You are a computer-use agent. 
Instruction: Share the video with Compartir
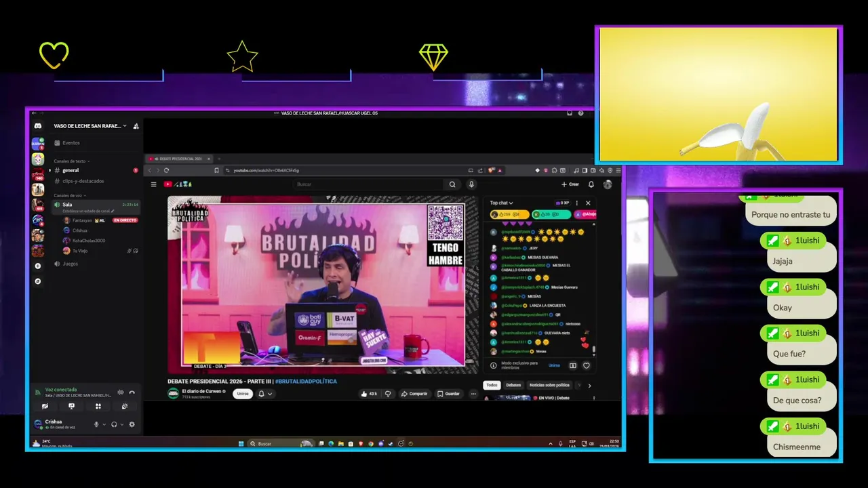pos(414,394)
